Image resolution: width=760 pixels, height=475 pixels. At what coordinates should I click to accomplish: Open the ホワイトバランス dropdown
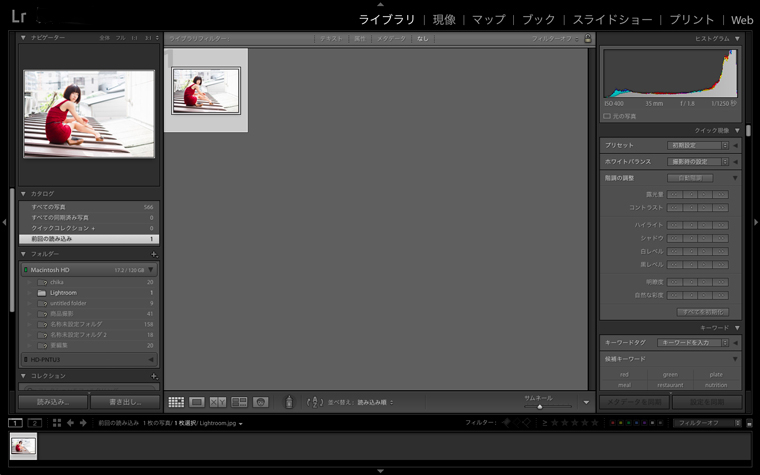[x=697, y=161]
